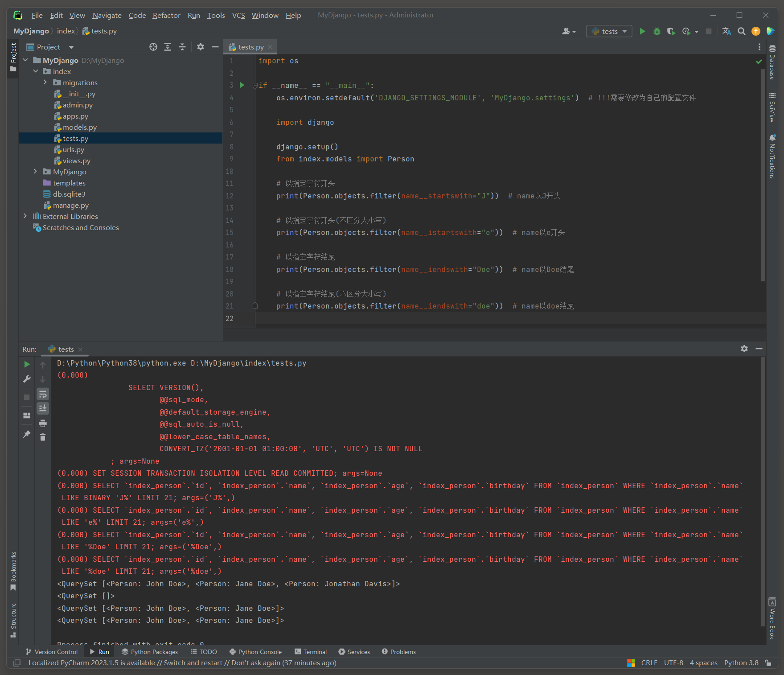Viewport: 784px width, 675px height.
Task: Open the Notifications side panel
Action: click(x=772, y=156)
